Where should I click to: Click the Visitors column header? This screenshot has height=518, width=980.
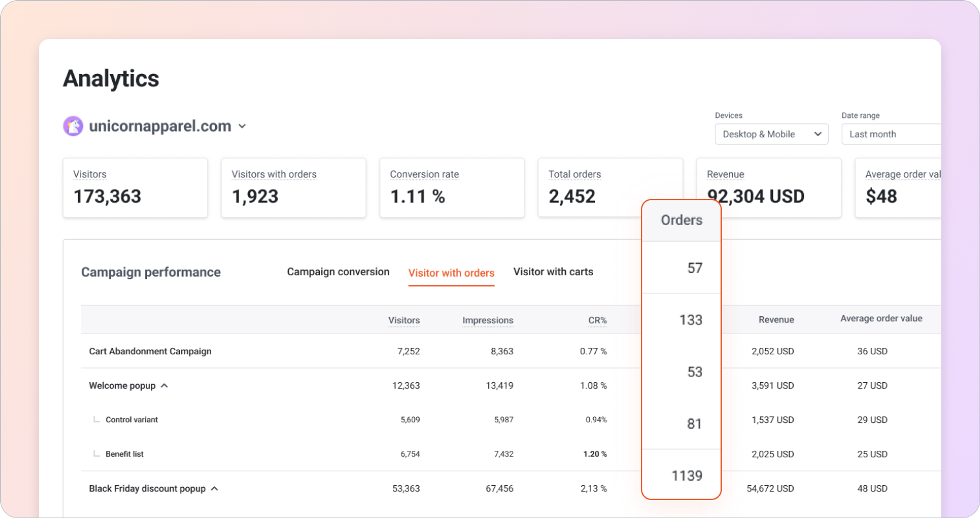click(x=404, y=320)
